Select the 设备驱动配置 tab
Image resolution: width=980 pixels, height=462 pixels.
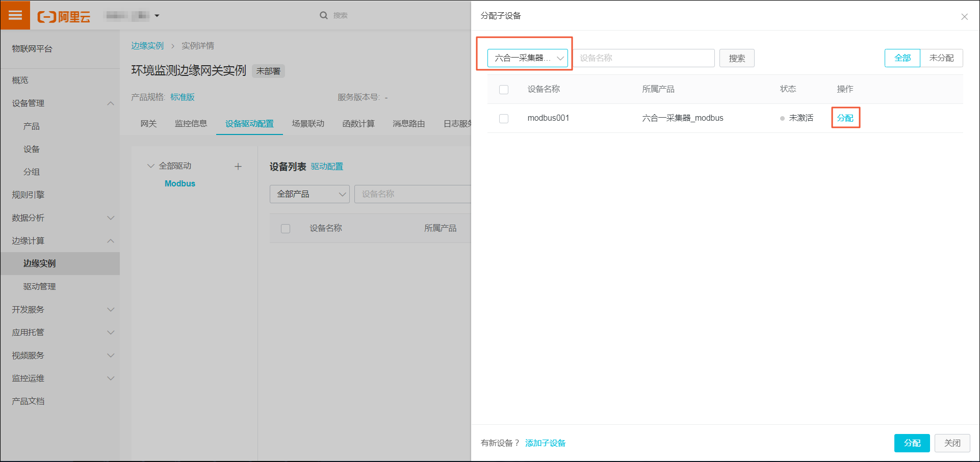click(249, 124)
